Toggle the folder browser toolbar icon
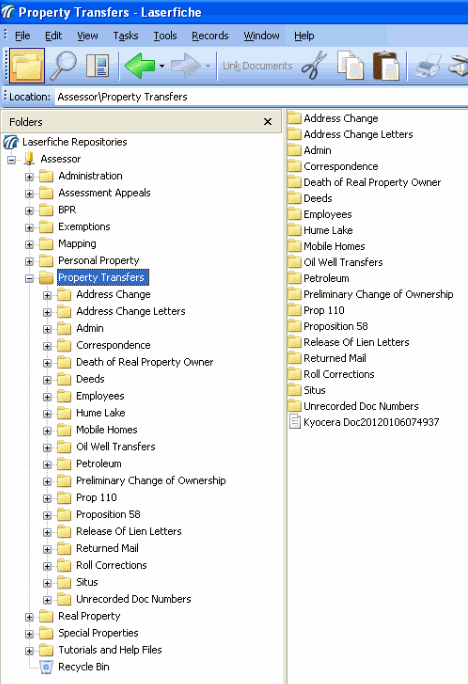Image resolution: width=468 pixels, height=684 pixels. [x=27, y=66]
